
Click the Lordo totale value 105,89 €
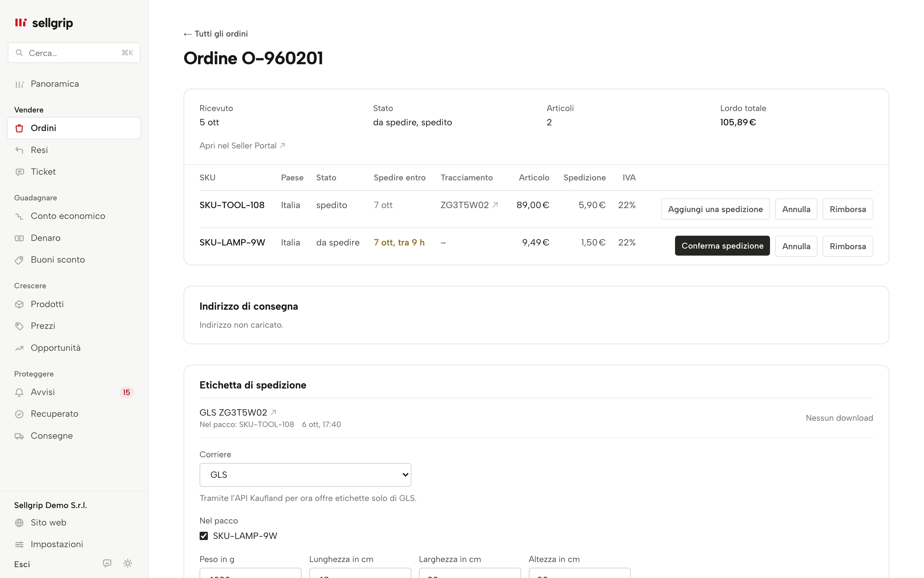pos(738,122)
